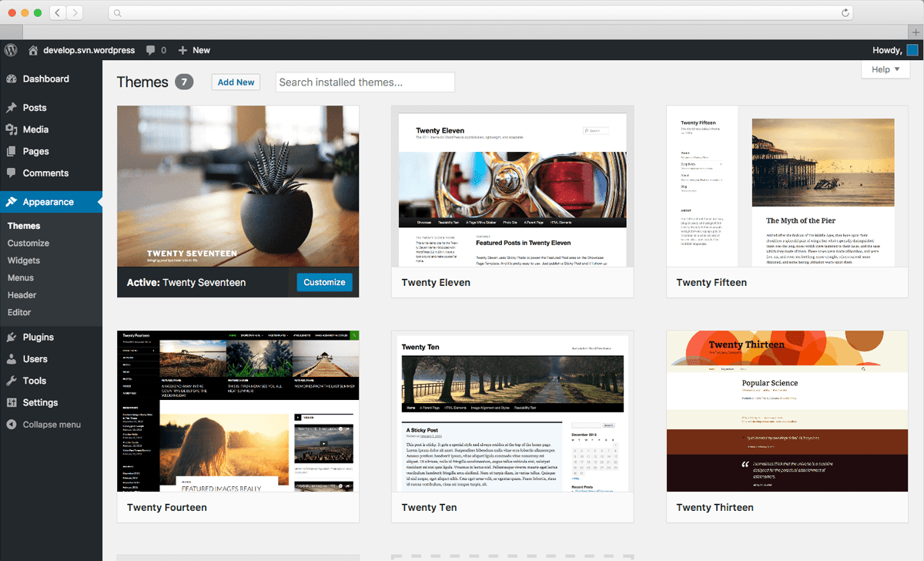Open the Header submenu link
The image size is (924, 561).
click(22, 295)
